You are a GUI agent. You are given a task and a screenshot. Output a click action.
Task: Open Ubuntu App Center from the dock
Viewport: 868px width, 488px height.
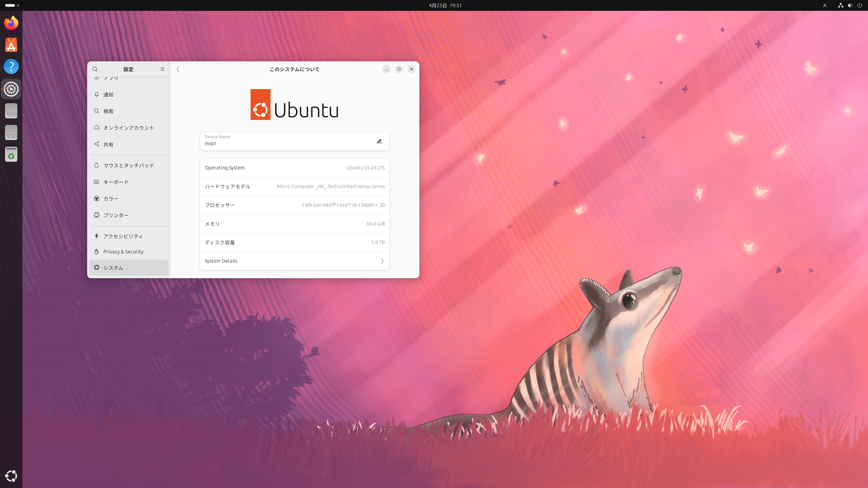click(11, 44)
